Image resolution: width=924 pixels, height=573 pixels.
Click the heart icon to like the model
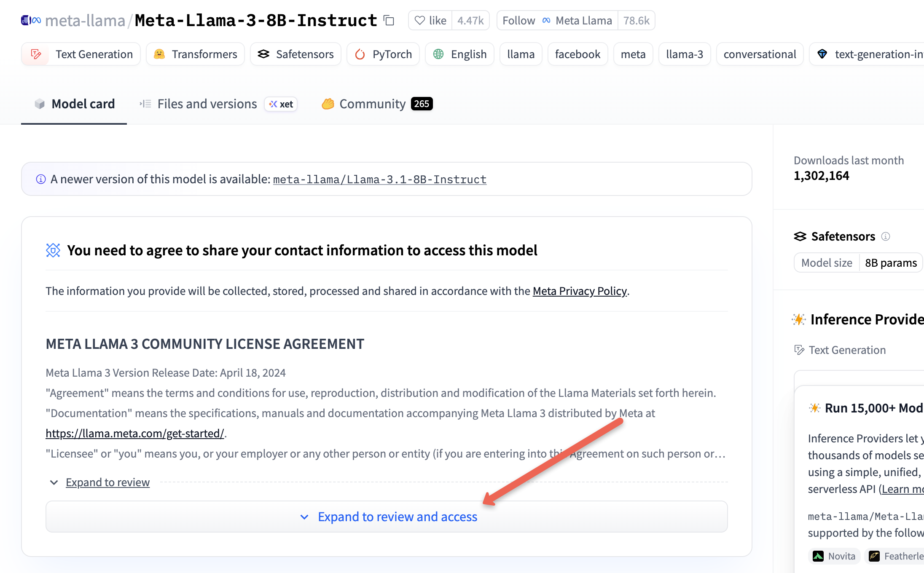419,20
